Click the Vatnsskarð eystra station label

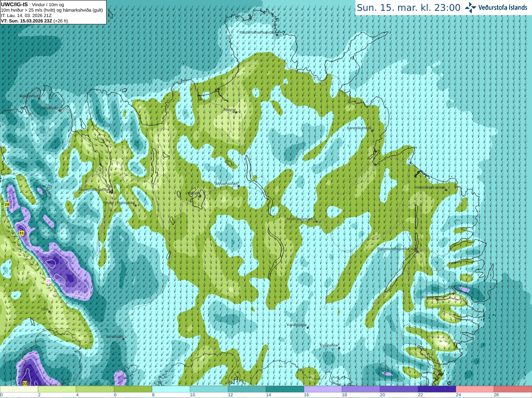(430, 187)
